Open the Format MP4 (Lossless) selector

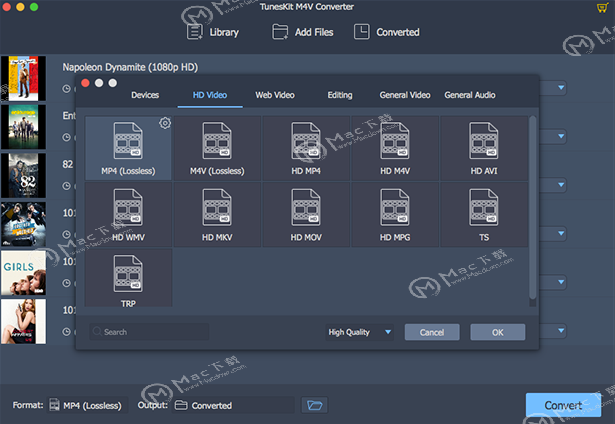point(87,405)
